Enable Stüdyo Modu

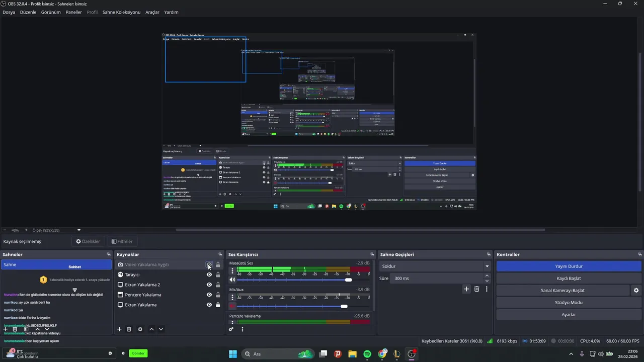(x=569, y=302)
